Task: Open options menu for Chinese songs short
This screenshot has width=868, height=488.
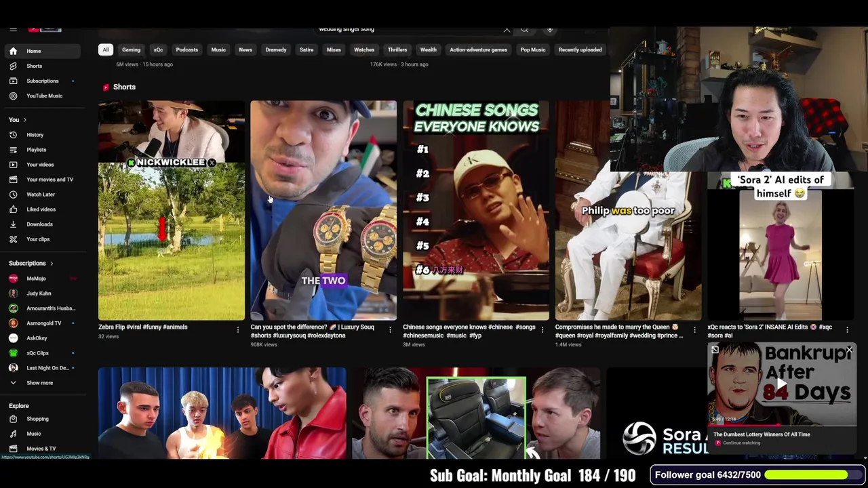Action: pos(542,330)
